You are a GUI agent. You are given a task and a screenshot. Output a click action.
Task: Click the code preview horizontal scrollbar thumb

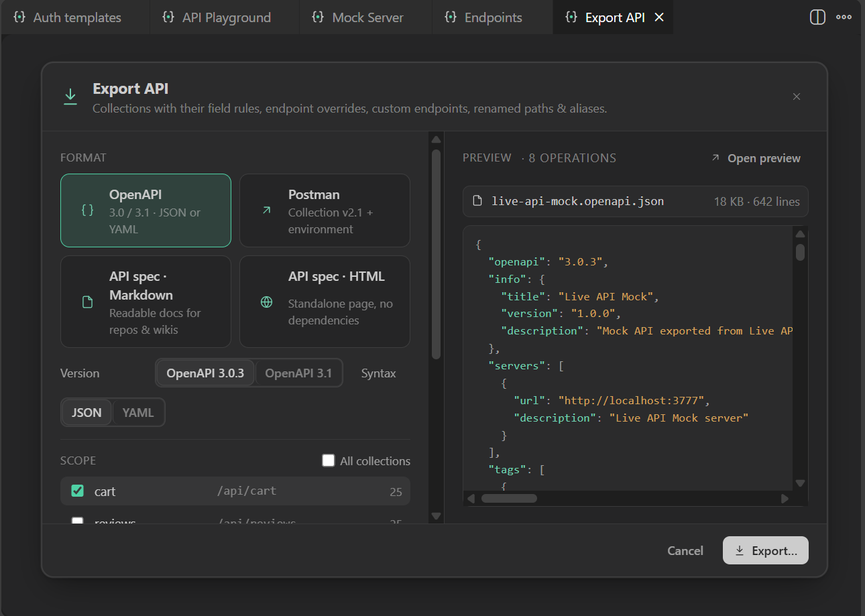(509, 498)
